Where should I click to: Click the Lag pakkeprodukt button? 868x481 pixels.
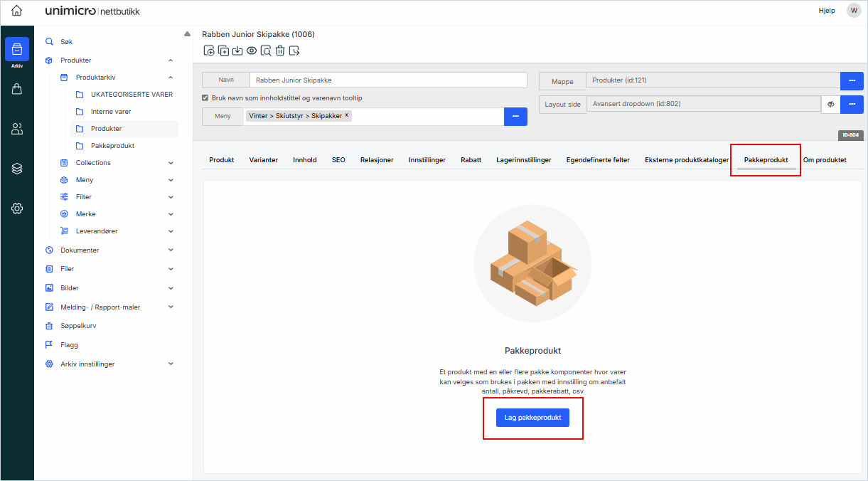click(x=532, y=418)
